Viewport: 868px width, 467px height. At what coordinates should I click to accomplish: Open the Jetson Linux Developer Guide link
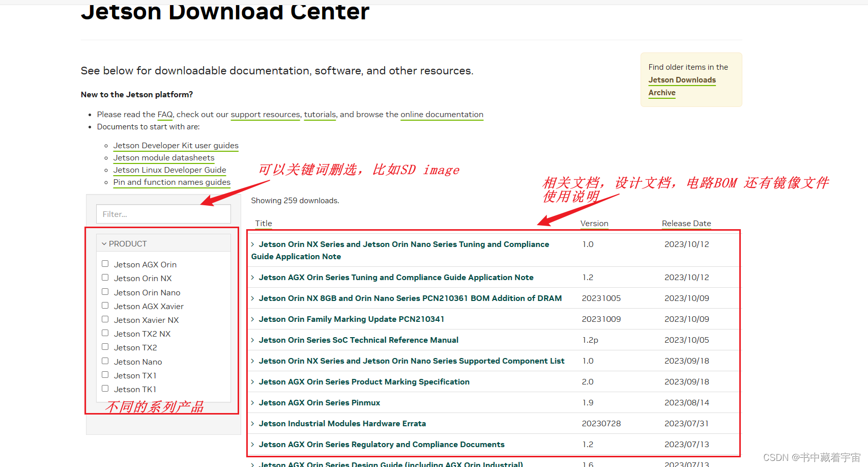click(x=169, y=170)
